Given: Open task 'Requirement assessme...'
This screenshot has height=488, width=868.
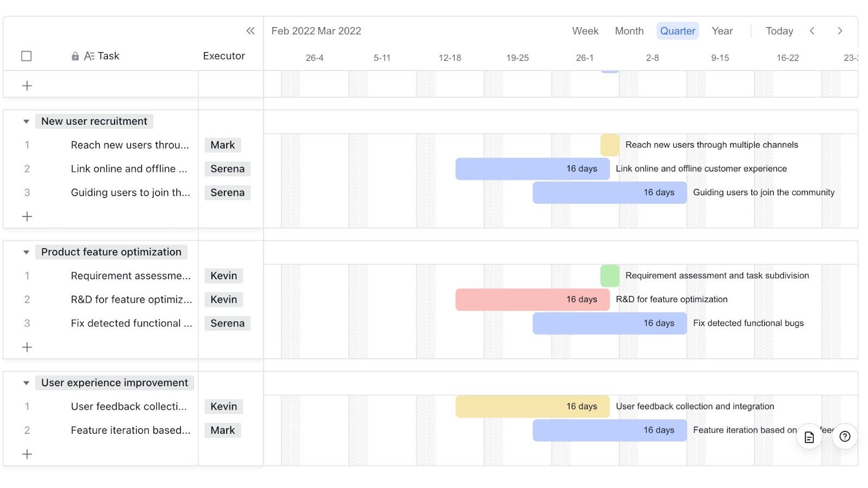Looking at the screenshot, I should 131,275.
